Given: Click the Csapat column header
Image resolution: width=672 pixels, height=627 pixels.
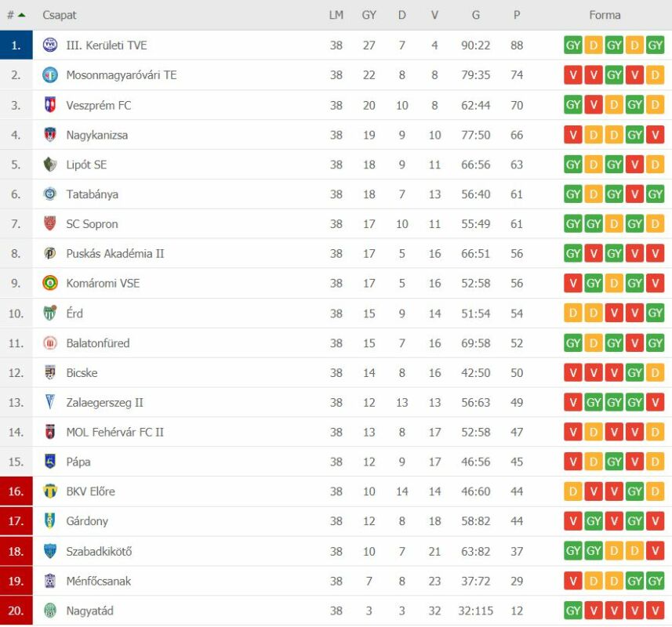Looking at the screenshot, I should (59, 15).
